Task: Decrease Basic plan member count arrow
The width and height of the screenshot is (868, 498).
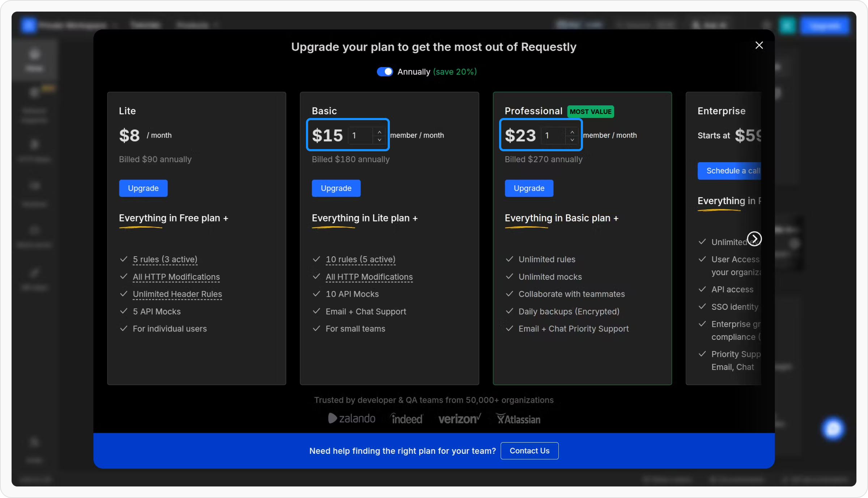Action: (379, 140)
